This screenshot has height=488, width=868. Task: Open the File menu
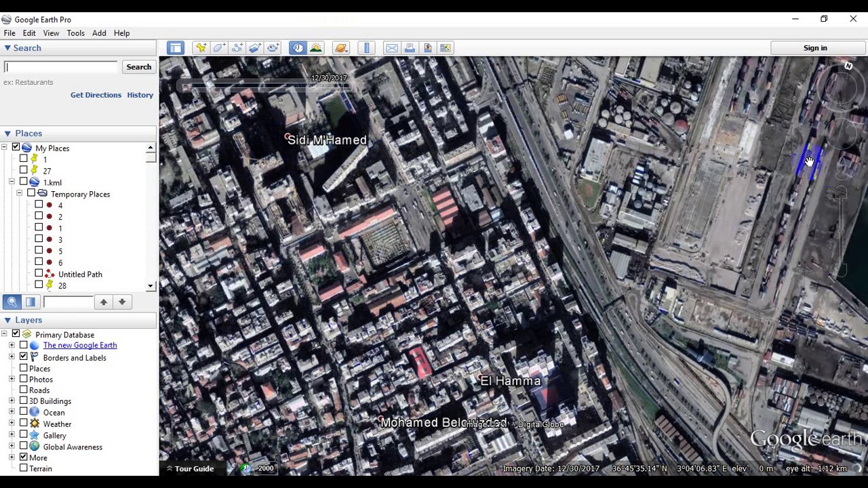tap(9, 33)
